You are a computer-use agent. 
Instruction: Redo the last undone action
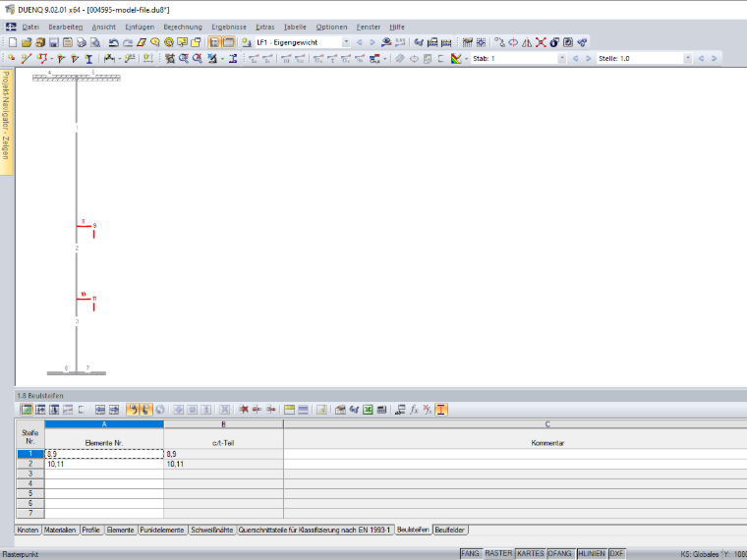click(128, 42)
